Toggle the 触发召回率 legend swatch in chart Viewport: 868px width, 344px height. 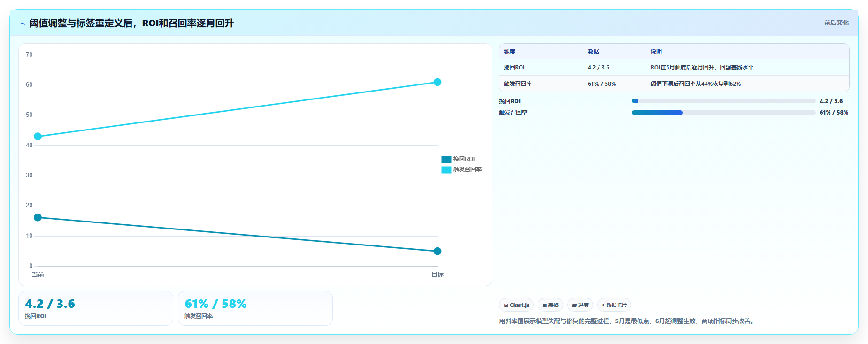446,169
